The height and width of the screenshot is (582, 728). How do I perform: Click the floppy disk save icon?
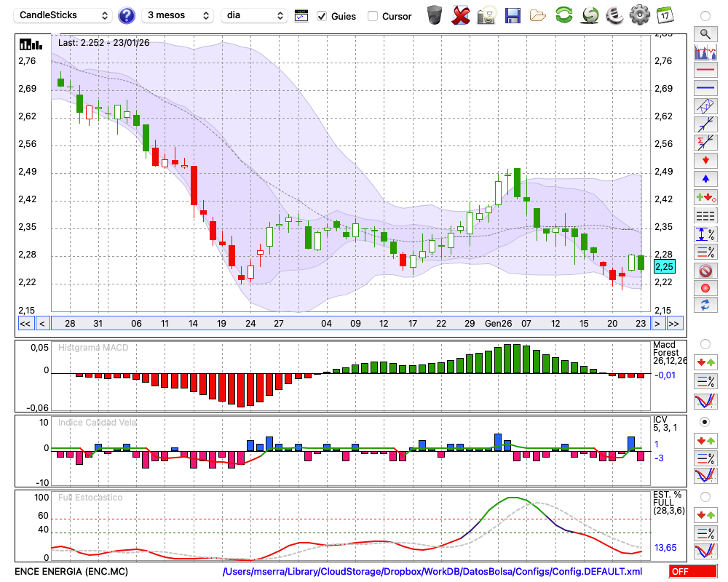coord(513,15)
